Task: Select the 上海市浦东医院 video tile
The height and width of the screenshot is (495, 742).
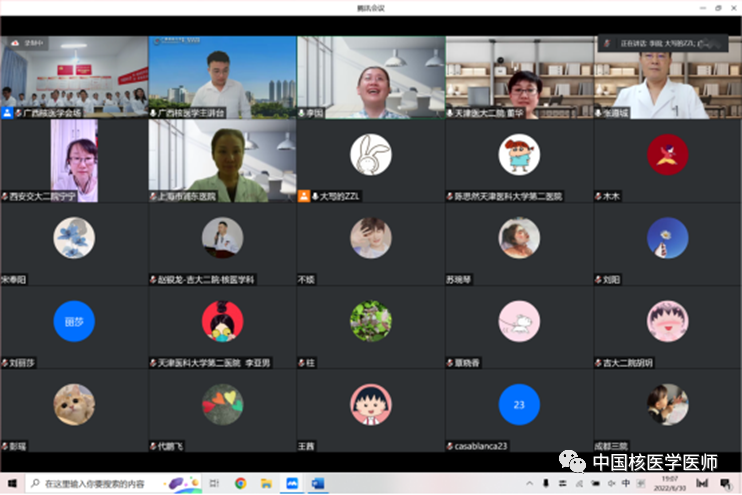Action: [222, 160]
